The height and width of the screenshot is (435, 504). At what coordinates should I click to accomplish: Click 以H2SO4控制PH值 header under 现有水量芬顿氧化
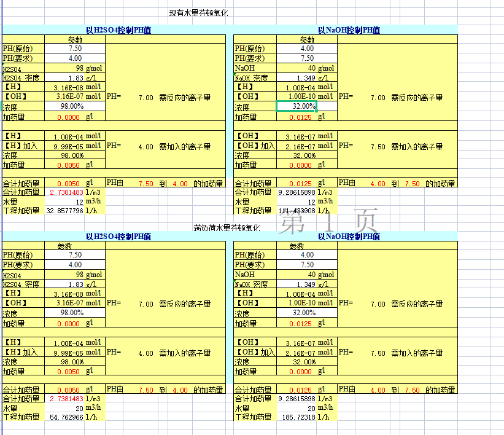point(118,30)
